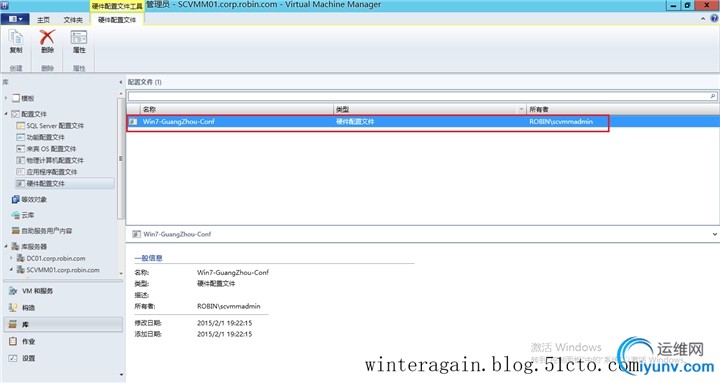Collapse the left 库 navigation pane chevron
The image size is (720, 383).
pos(120,82)
